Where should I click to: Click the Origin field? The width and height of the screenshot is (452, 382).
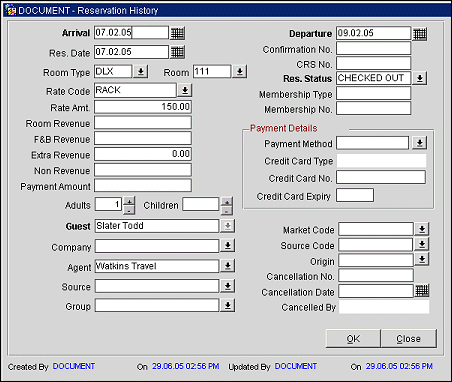click(376, 260)
